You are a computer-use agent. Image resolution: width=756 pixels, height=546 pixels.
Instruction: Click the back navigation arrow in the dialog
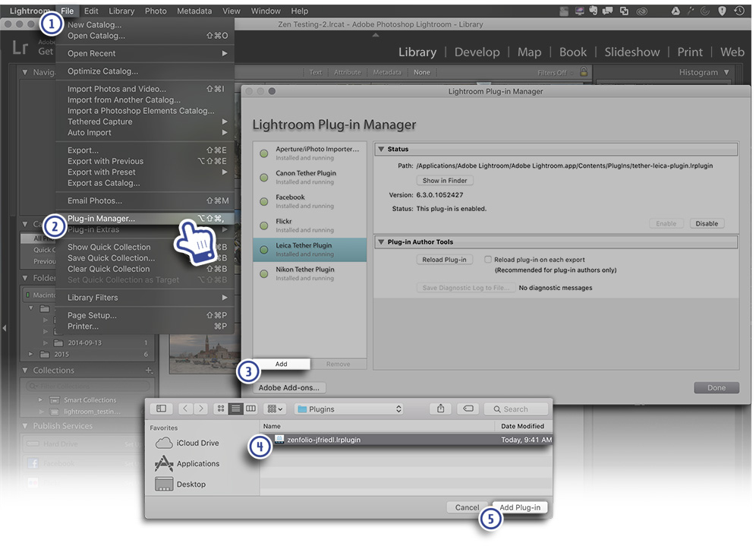tap(184, 409)
